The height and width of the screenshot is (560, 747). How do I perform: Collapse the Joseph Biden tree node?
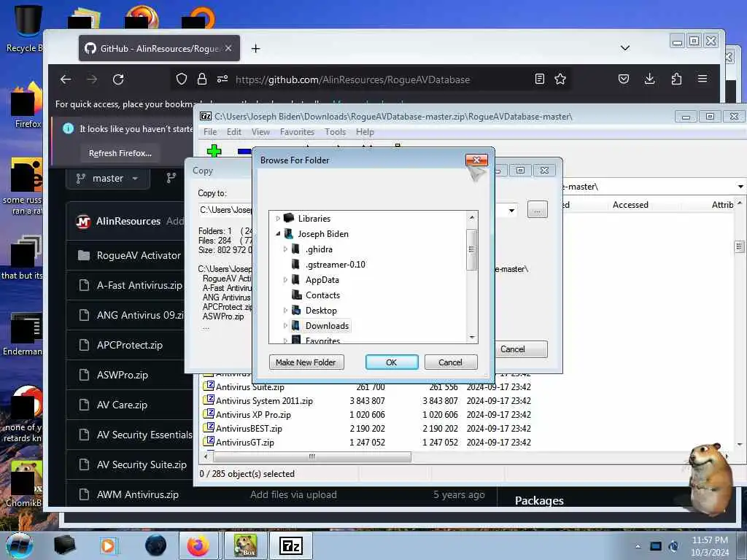point(278,234)
